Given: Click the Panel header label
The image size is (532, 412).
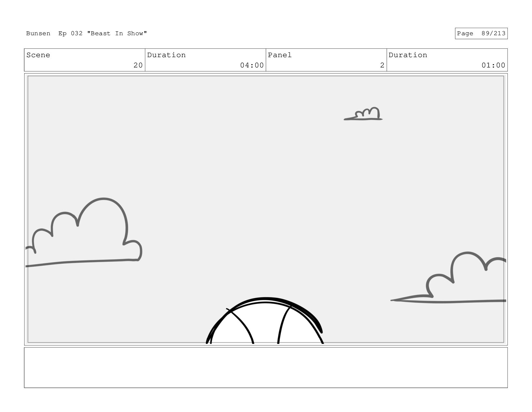Looking at the screenshot, I should [280, 55].
